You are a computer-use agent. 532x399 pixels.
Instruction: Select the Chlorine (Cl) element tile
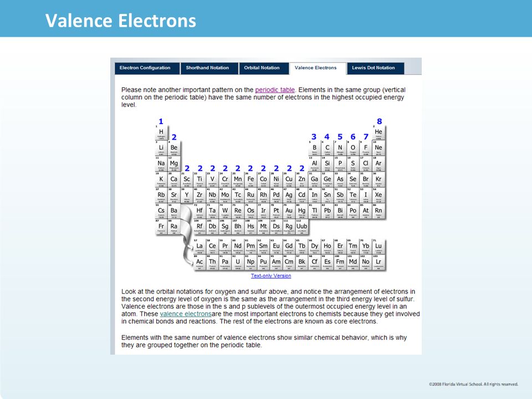366,163
